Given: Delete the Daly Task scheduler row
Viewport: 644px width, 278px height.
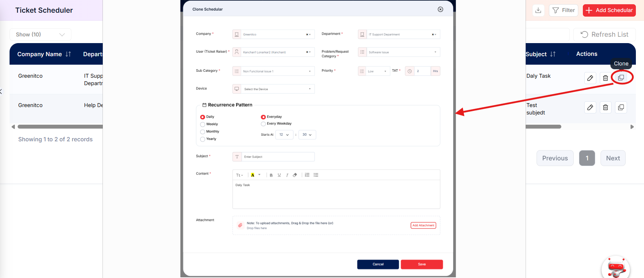Looking at the screenshot, I should tap(605, 78).
